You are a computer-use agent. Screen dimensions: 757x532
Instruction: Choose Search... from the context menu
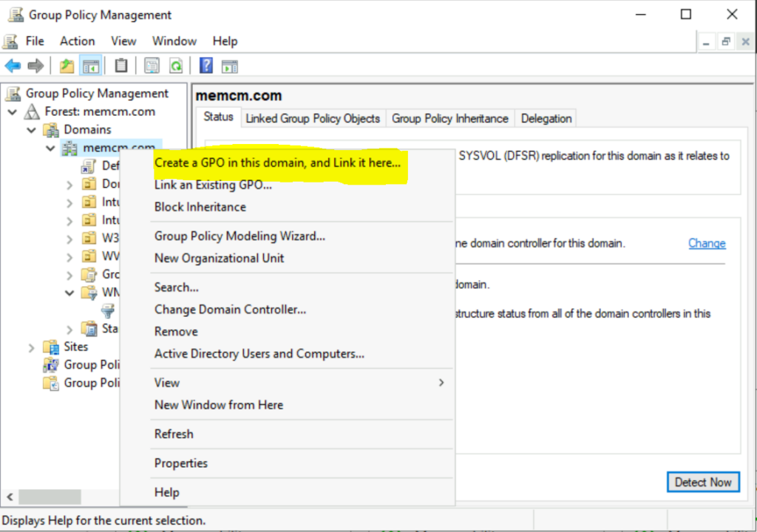click(176, 287)
